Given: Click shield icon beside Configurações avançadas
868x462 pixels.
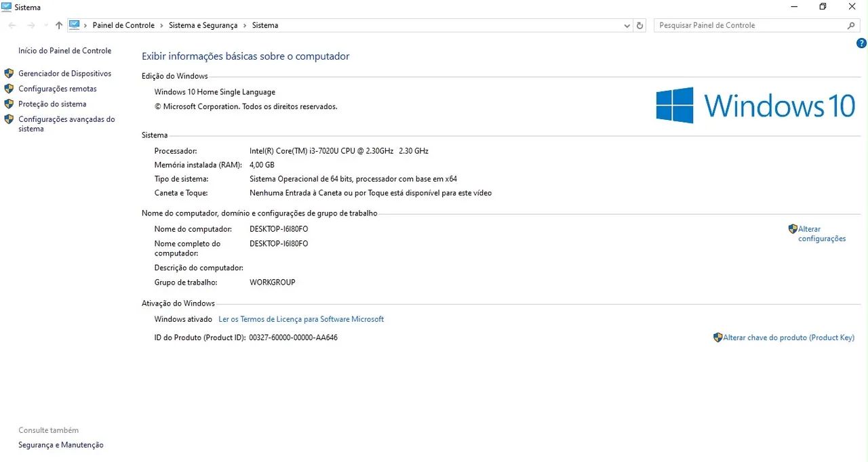Looking at the screenshot, I should (x=9, y=119).
